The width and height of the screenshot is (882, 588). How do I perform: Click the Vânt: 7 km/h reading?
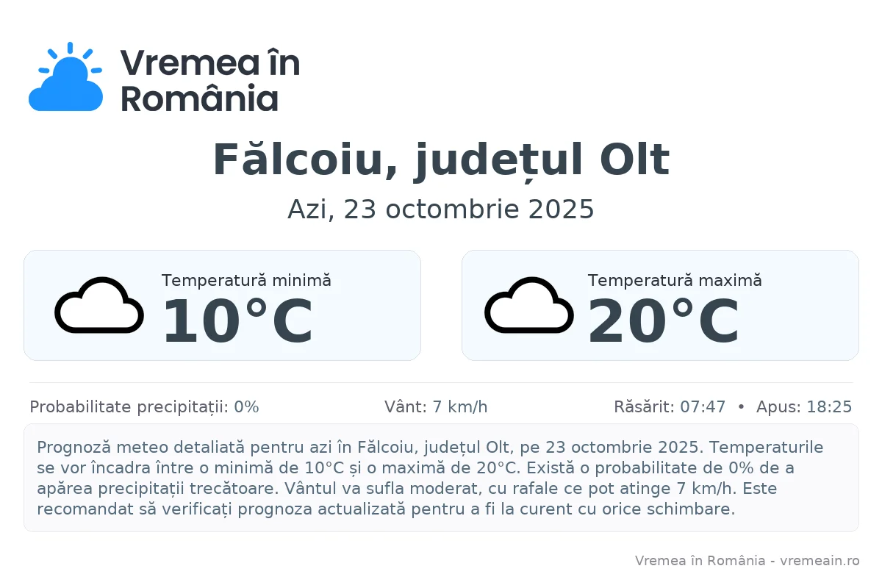436,407
